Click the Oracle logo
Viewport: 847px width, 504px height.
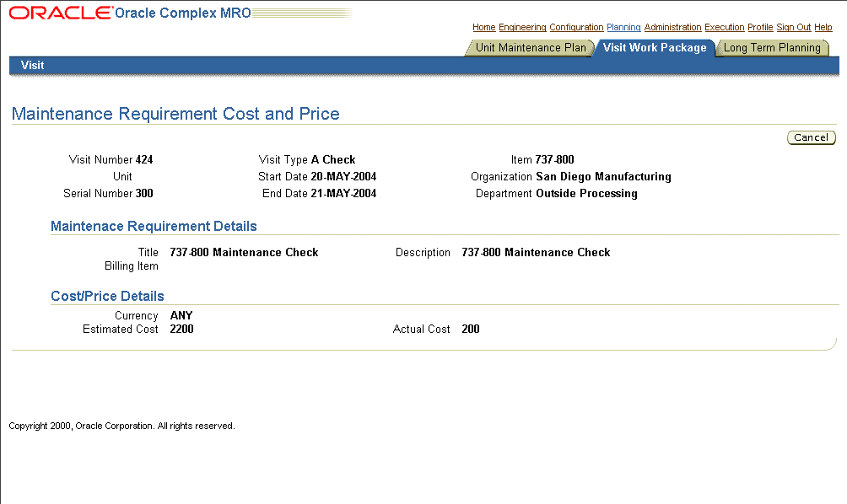(61, 13)
